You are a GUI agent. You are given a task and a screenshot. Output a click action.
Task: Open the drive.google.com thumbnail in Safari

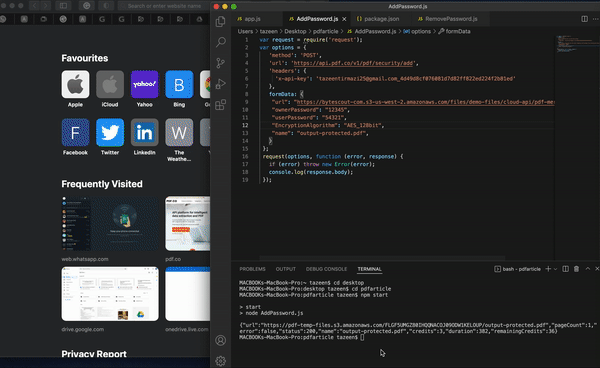click(110, 294)
